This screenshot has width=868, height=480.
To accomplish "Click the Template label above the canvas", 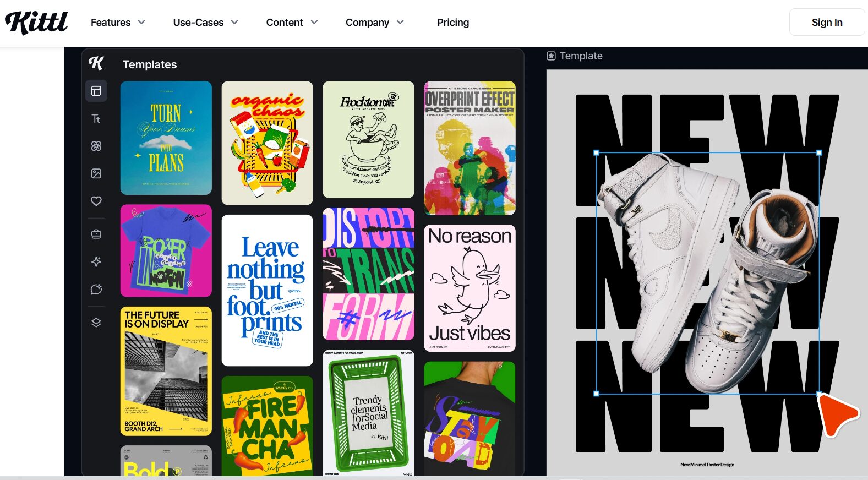I will click(x=581, y=56).
